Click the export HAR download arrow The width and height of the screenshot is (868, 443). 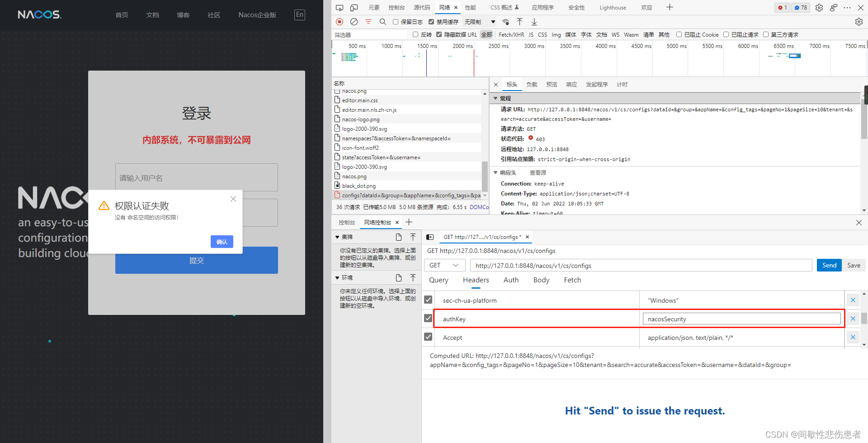[534, 22]
